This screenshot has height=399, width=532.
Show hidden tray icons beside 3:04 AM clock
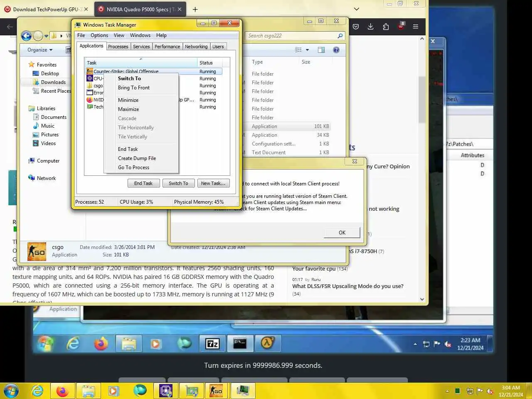point(447,391)
